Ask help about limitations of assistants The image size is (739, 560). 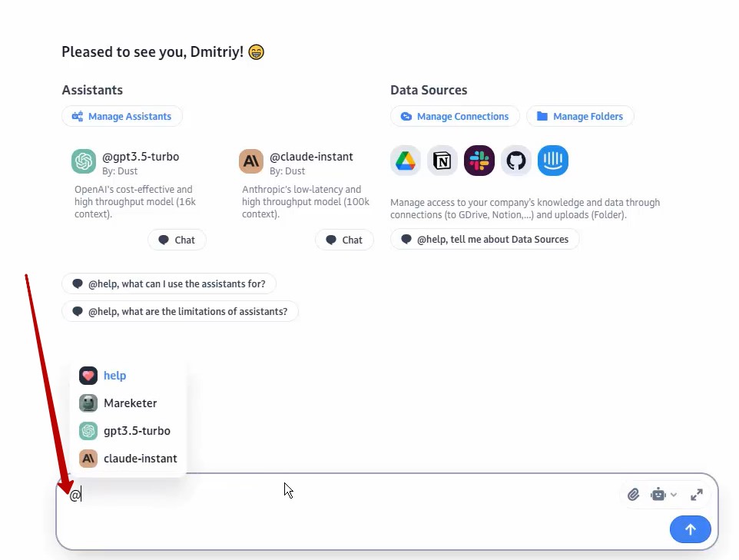[180, 311]
